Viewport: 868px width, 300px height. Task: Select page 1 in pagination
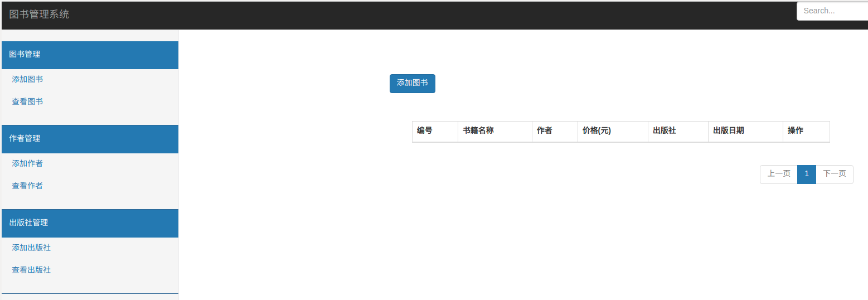(x=807, y=174)
